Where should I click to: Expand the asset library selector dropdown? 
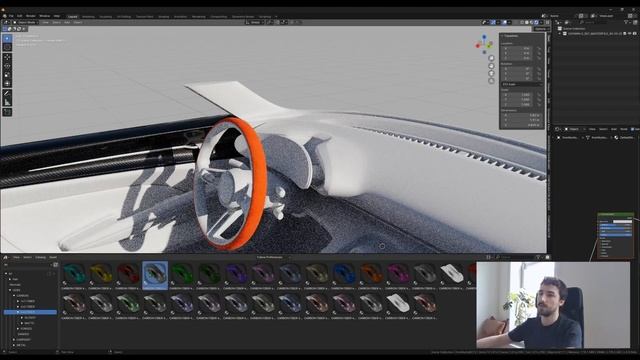point(28,265)
